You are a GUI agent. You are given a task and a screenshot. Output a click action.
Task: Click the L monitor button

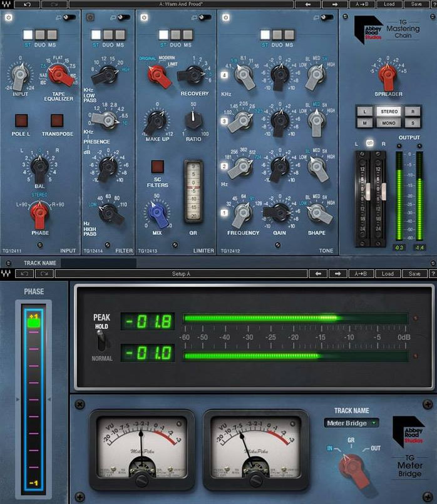click(364, 111)
